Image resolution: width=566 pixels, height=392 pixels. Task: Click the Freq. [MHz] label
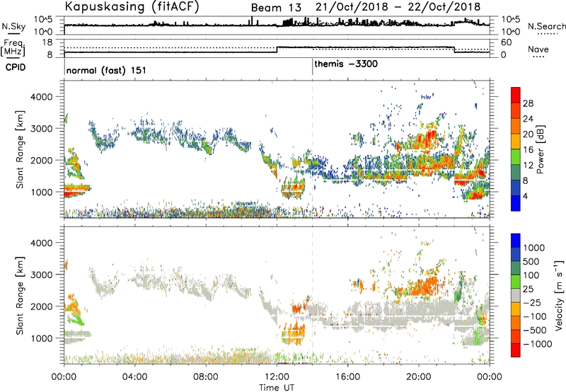[13, 47]
